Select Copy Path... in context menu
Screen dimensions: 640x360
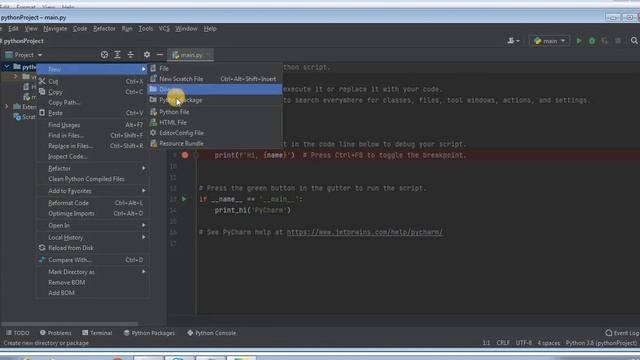coord(93,102)
